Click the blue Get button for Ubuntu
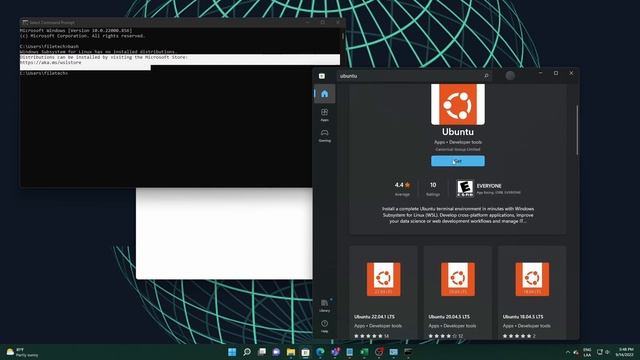Image resolution: width=640 pixels, height=360 pixels. pyautogui.click(x=458, y=161)
